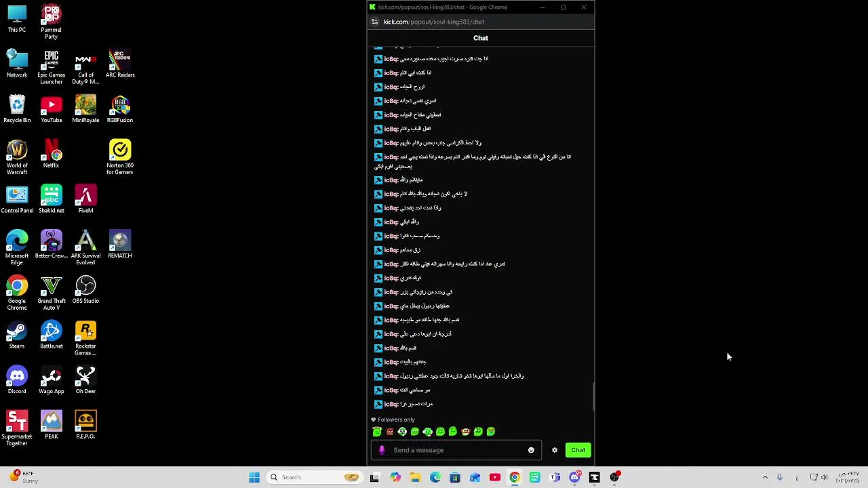
Task: Select the Grand Theft Auto V shortcut
Action: [51, 293]
